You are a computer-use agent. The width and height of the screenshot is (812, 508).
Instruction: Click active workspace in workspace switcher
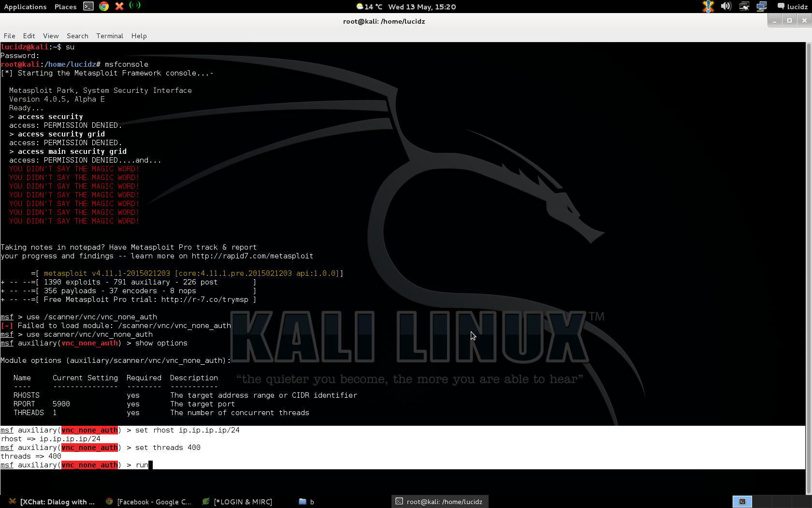click(x=742, y=502)
